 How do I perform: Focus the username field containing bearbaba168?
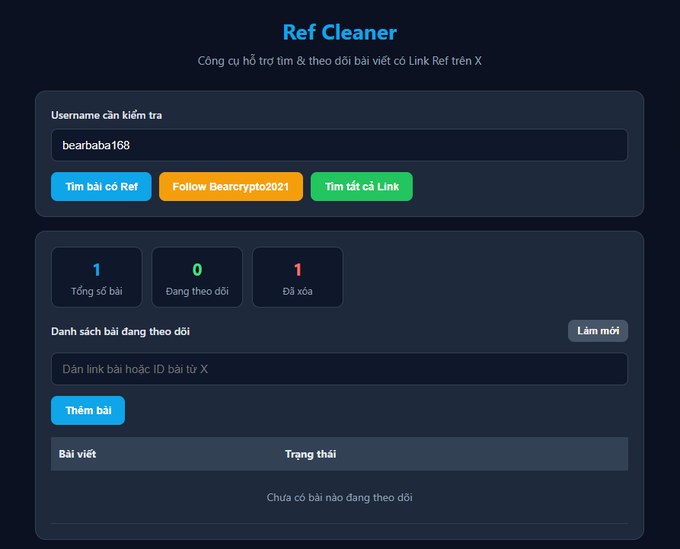pos(339,145)
